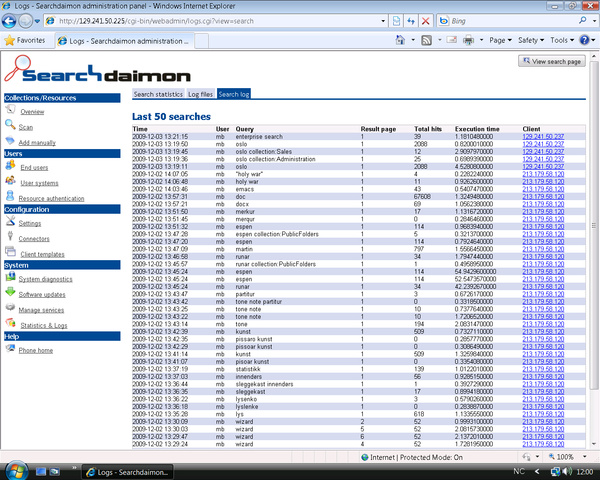Click the Settings tools icon

tap(10, 221)
